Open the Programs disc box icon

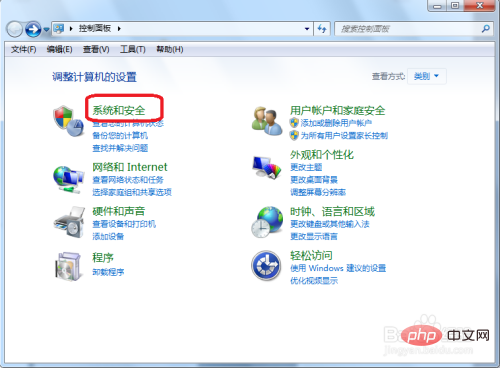(68, 266)
